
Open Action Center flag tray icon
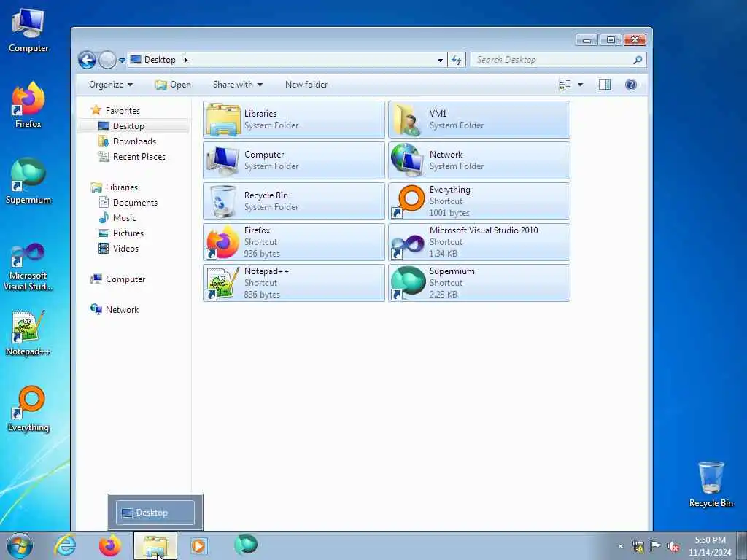click(x=656, y=546)
